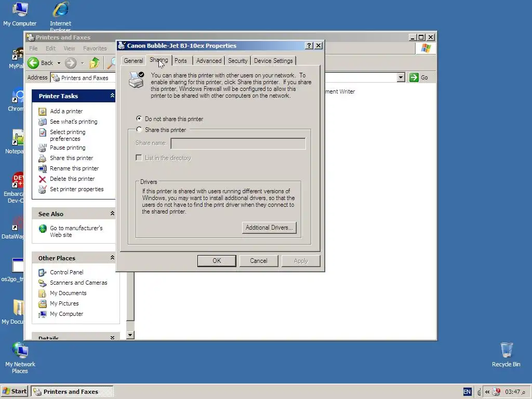The width and height of the screenshot is (532, 399).
Task: Open 'Go to manufacturer's Web site' link
Action: [x=76, y=231]
